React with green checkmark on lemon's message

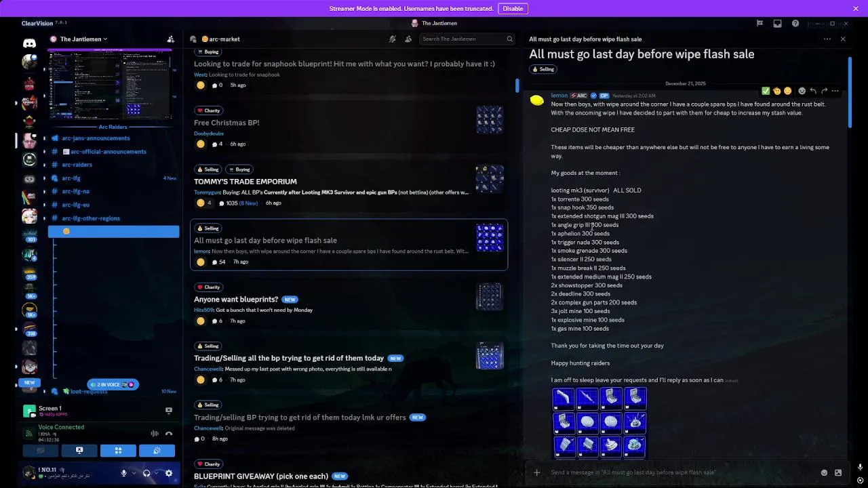point(766,91)
